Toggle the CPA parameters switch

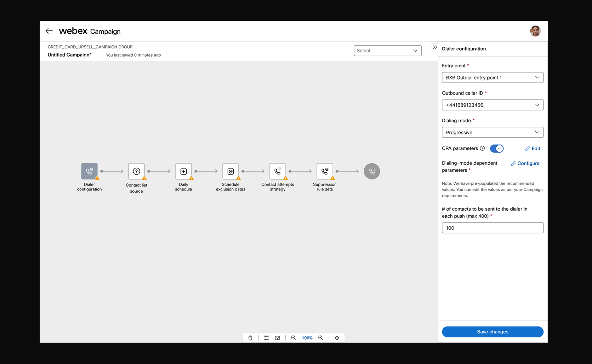496,148
